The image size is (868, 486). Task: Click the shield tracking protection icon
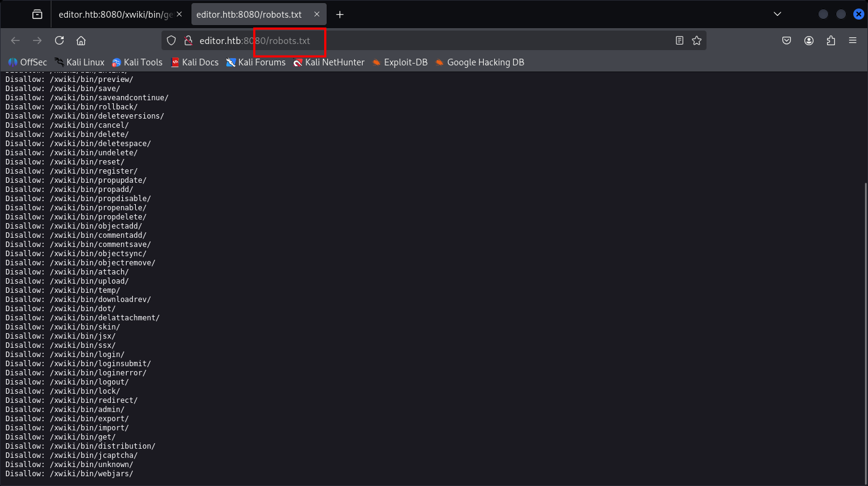point(172,40)
